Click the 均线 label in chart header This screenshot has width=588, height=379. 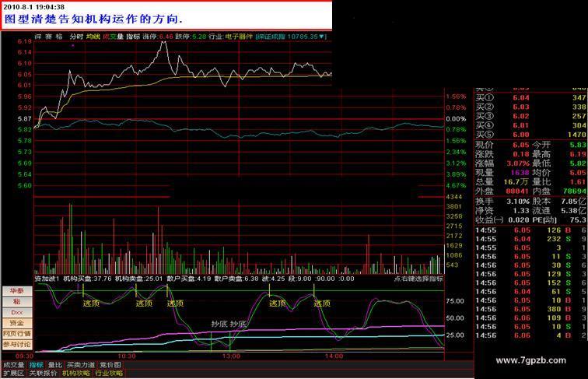pyautogui.click(x=93, y=37)
